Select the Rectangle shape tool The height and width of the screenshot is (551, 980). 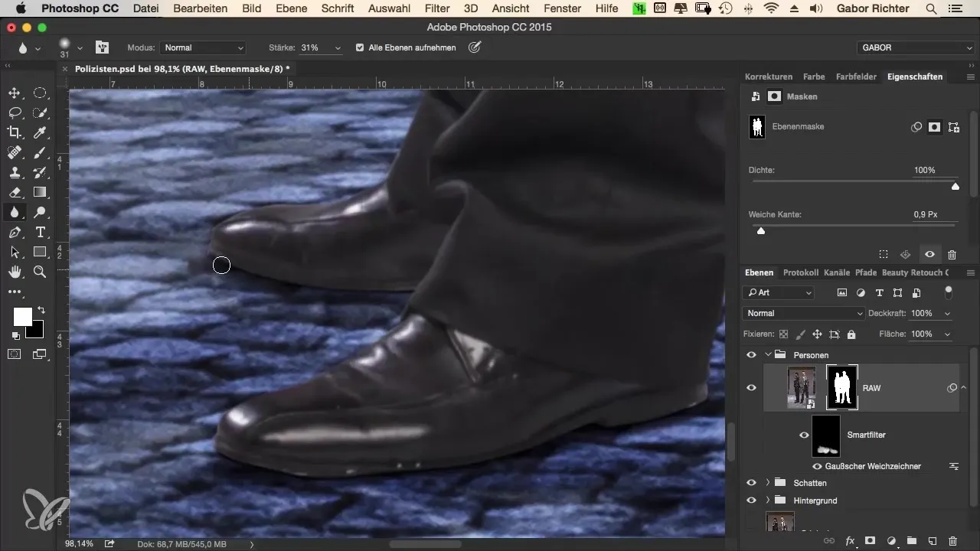[40, 252]
